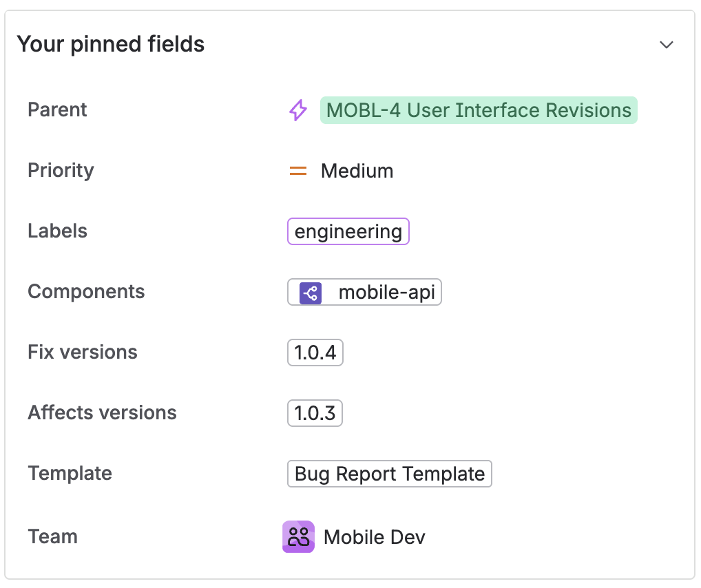Click the engineering label tag
701x588 pixels.
348,231
